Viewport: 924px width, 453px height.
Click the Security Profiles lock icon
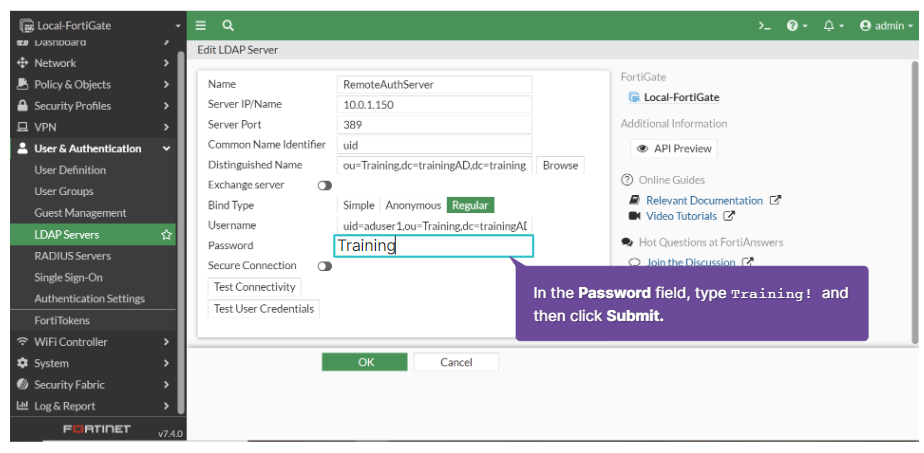click(22, 106)
